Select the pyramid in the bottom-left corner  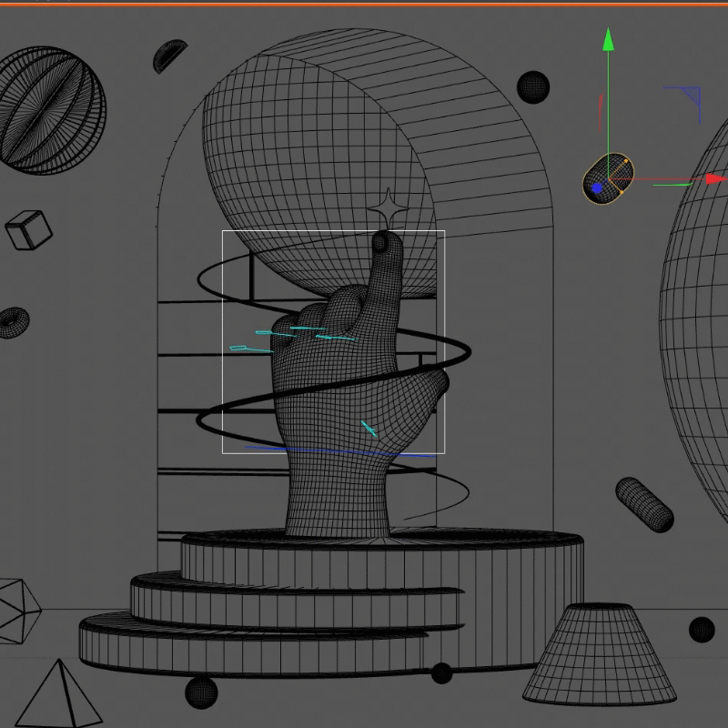[58, 694]
